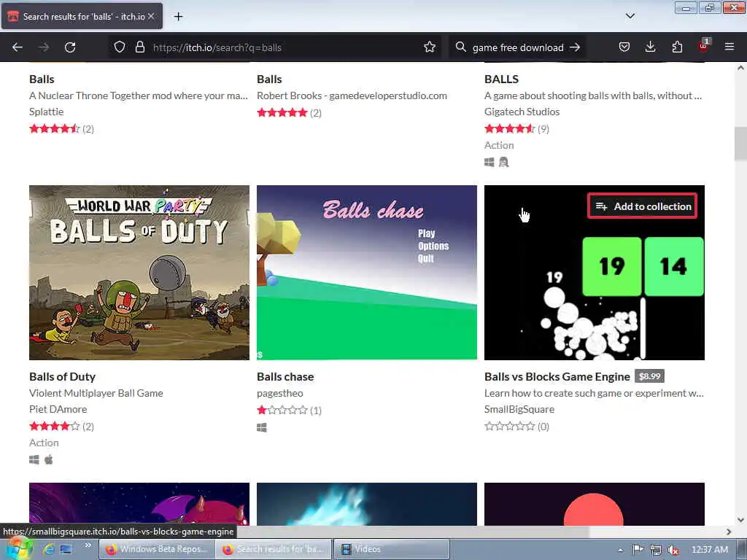747x560 pixels.
Task: Open the purple space game thumbnail
Action: 139,505
